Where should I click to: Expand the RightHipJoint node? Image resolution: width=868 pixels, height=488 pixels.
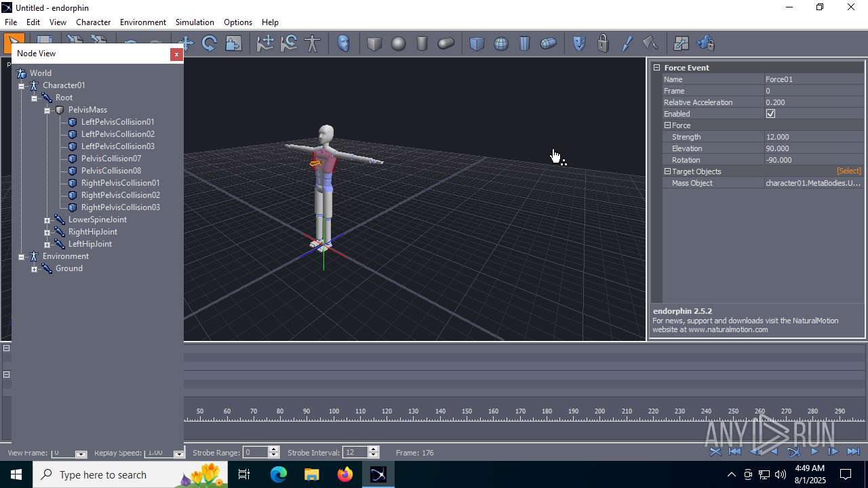tap(47, 232)
